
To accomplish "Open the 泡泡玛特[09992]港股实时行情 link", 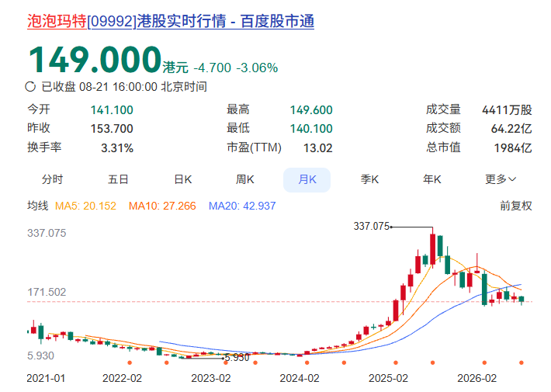I will click(x=171, y=21).
